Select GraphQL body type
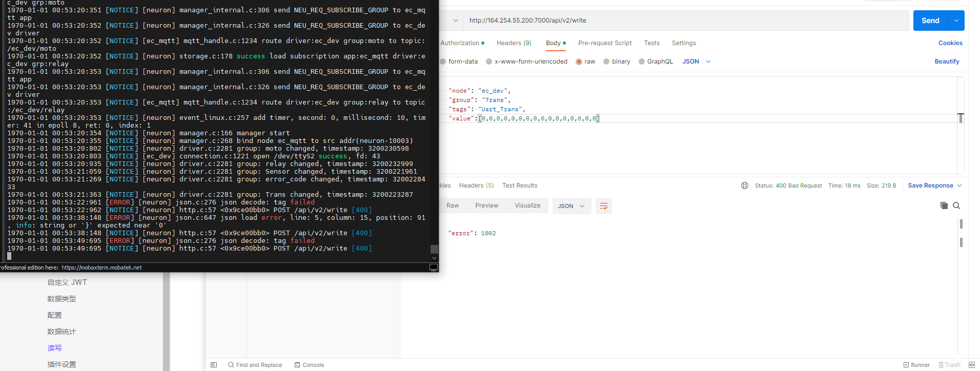Viewport: 980px width, 371px height. click(656, 61)
